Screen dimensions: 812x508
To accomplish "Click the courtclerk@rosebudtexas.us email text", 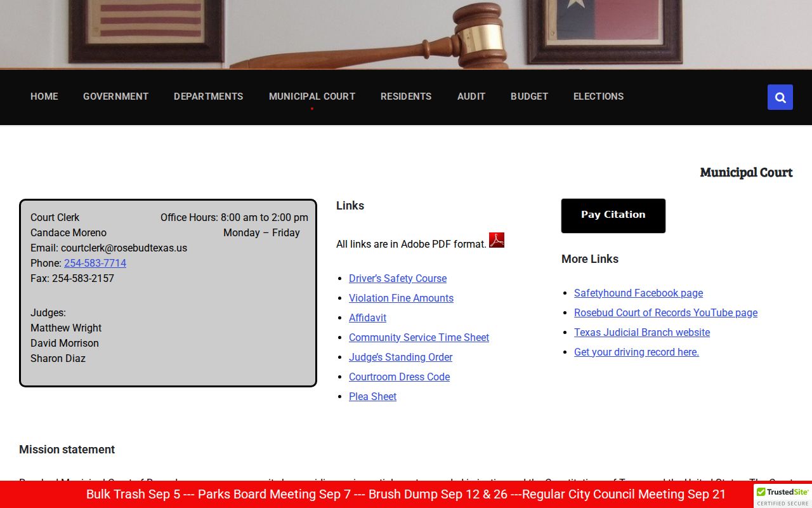I will click(124, 248).
